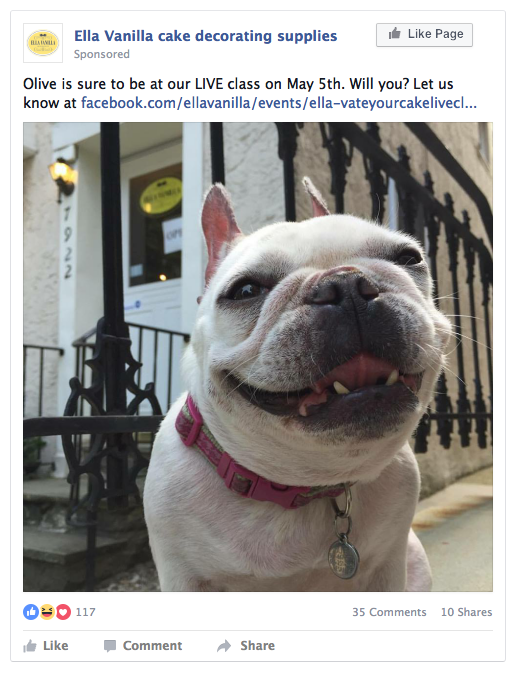Image resolution: width=516 pixels, height=683 pixels.
Task: Click the Haha laughing reaction icon
Action: tap(47, 612)
